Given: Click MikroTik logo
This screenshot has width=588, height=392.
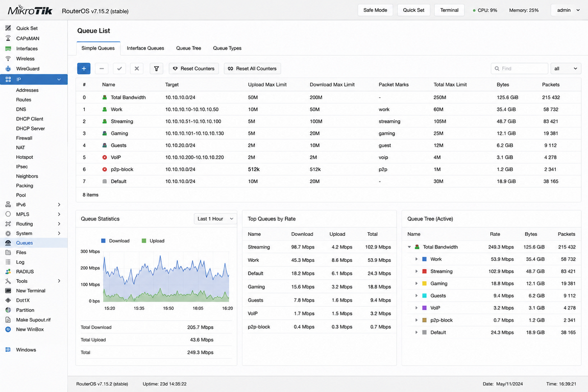Looking at the screenshot, I should click(x=30, y=11).
